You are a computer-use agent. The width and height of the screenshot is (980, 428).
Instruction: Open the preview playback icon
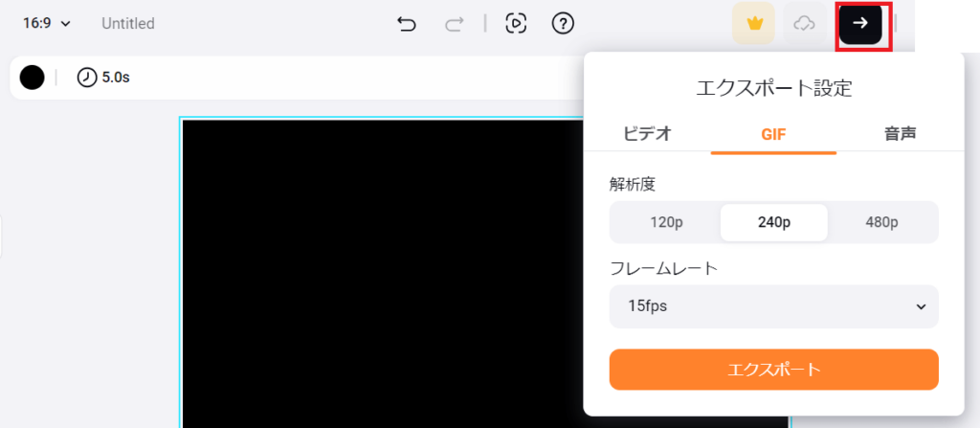tap(516, 24)
